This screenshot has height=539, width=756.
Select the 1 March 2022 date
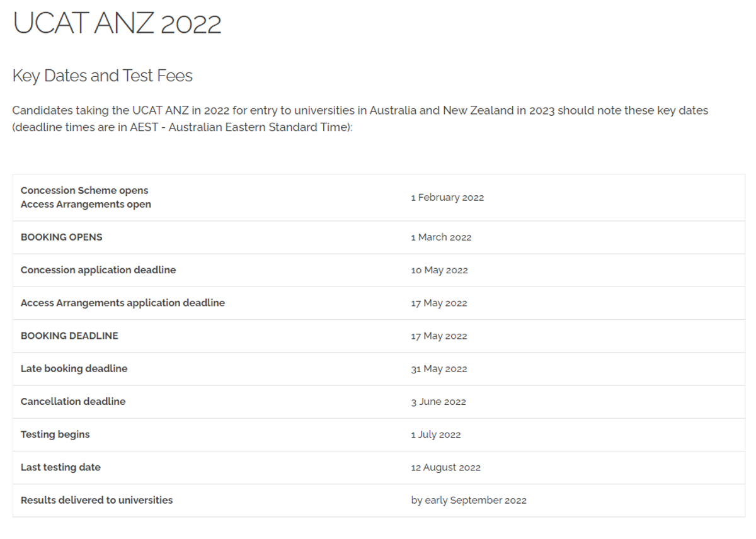click(x=441, y=237)
